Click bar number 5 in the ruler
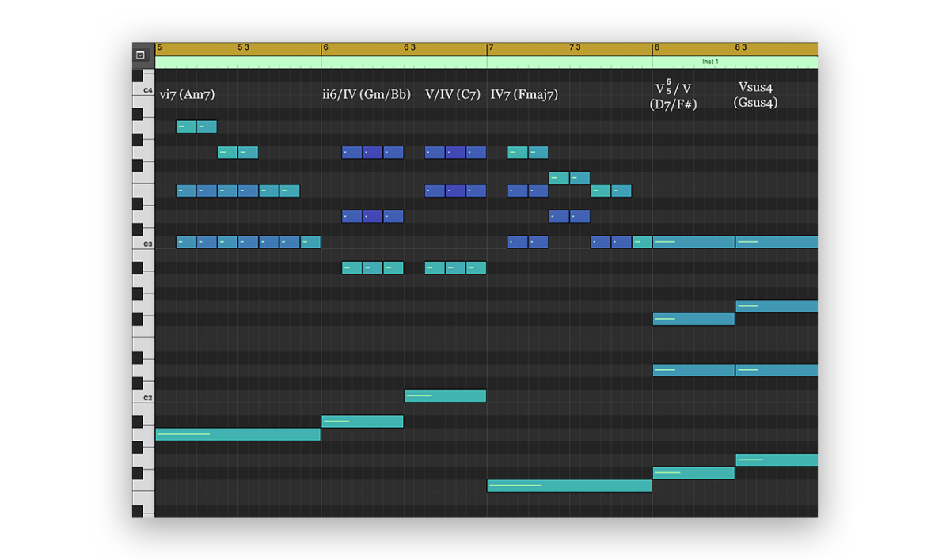 pyautogui.click(x=161, y=47)
